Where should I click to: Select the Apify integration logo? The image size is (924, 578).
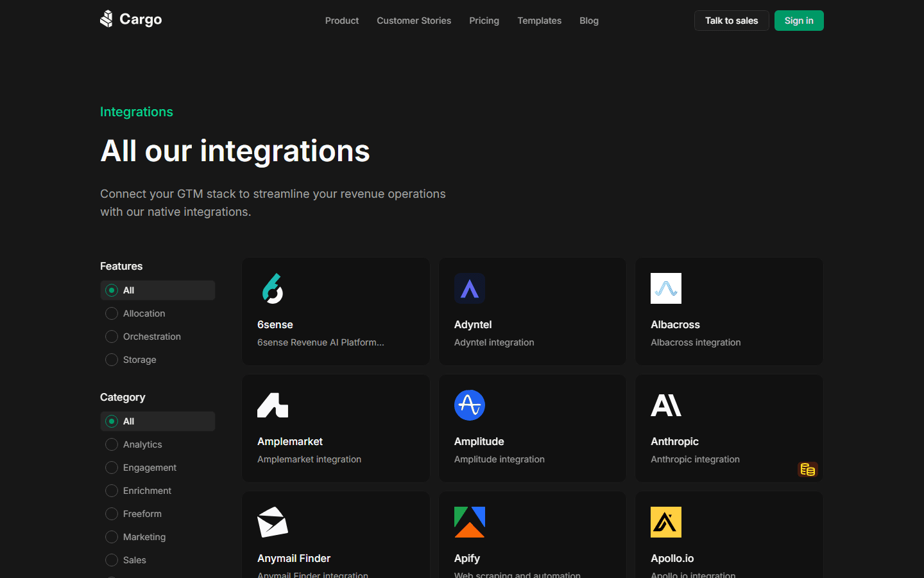click(470, 522)
